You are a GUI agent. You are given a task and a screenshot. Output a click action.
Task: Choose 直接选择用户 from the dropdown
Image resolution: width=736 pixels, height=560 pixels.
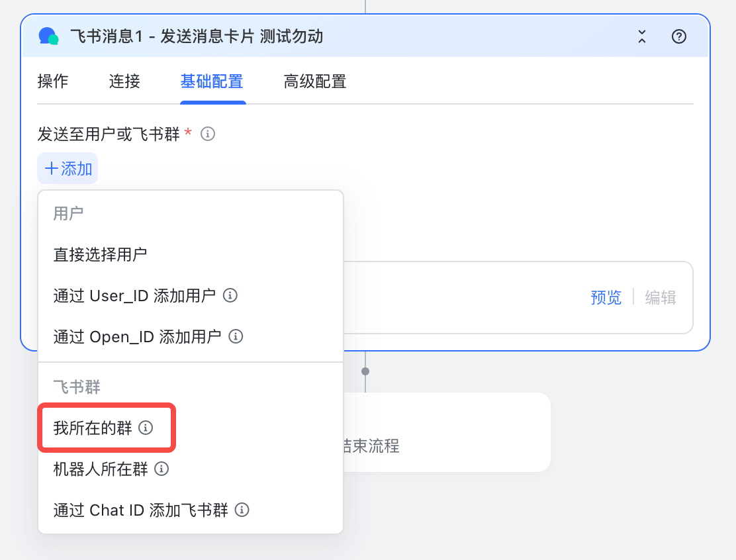click(x=191, y=254)
